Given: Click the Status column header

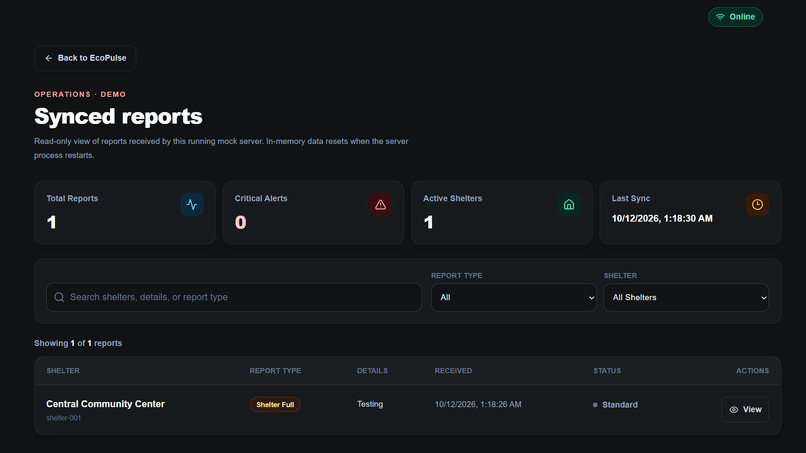Looking at the screenshot, I should click(x=607, y=371).
